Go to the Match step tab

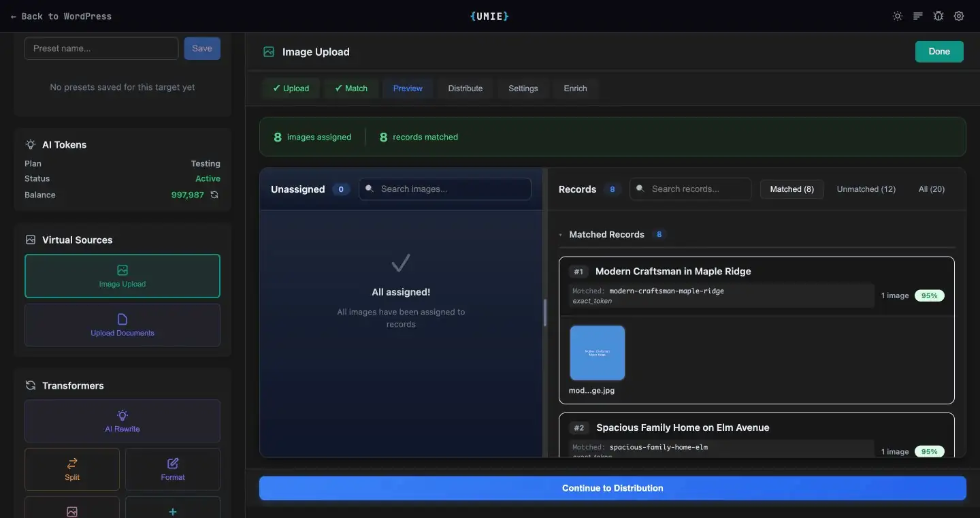click(351, 88)
